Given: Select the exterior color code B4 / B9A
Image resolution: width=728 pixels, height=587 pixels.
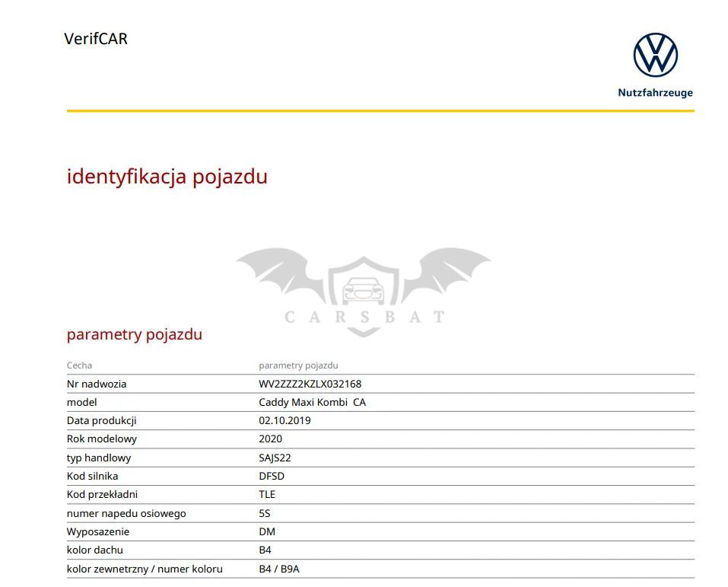Looking at the screenshot, I should tap(278, 569).
